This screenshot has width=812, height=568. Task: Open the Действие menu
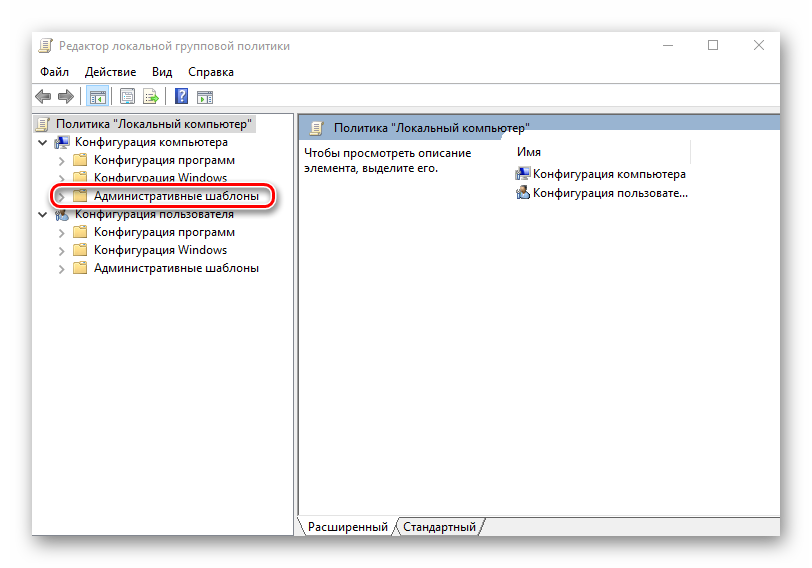(x=110, y=72)
